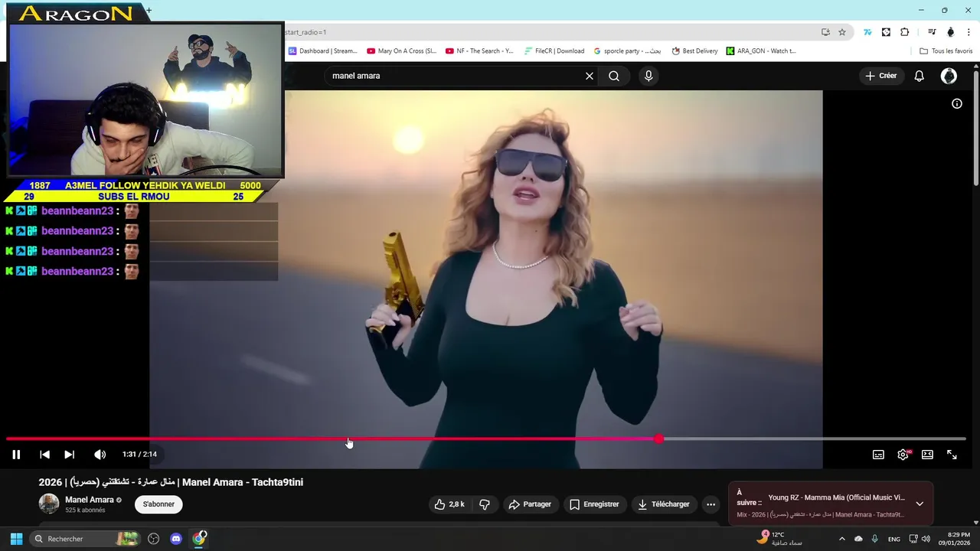The width and height of the screenshot is (980, 551).
Task: Skip to the next video
Action: [x=69, y=455]
